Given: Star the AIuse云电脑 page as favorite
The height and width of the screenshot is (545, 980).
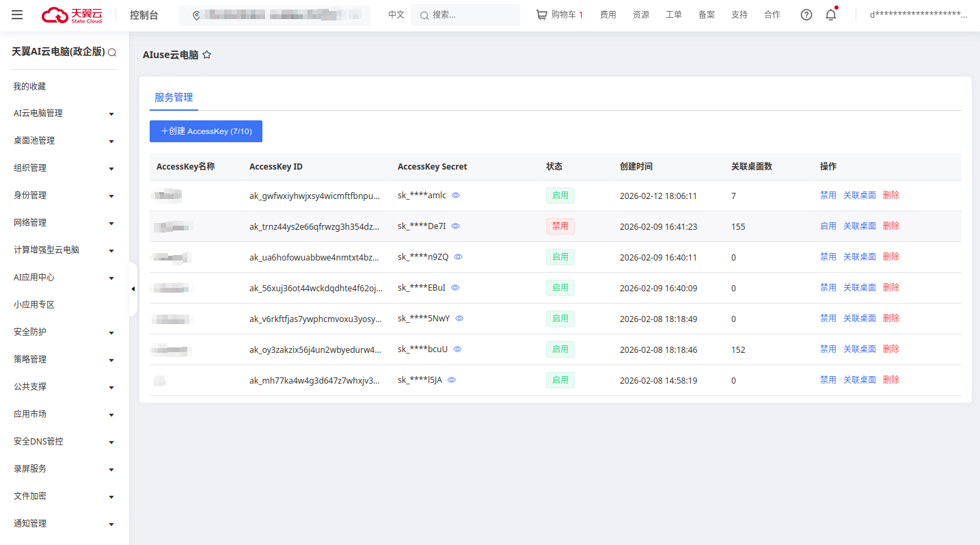Looking at the screenshot, I should tap(207, 55).
